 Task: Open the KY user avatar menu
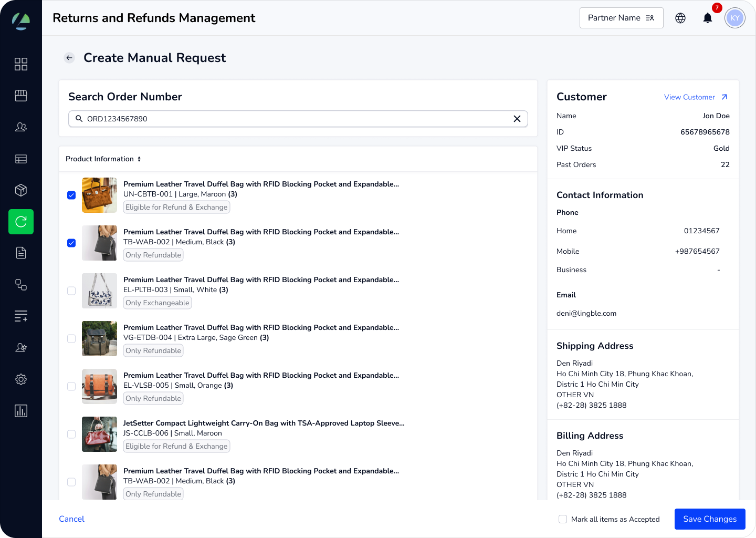coord(734,18)
